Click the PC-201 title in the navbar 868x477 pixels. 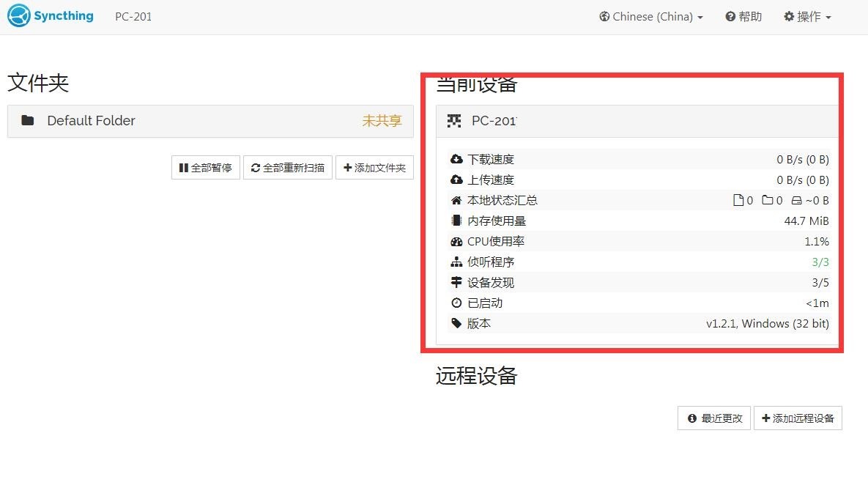133,16
